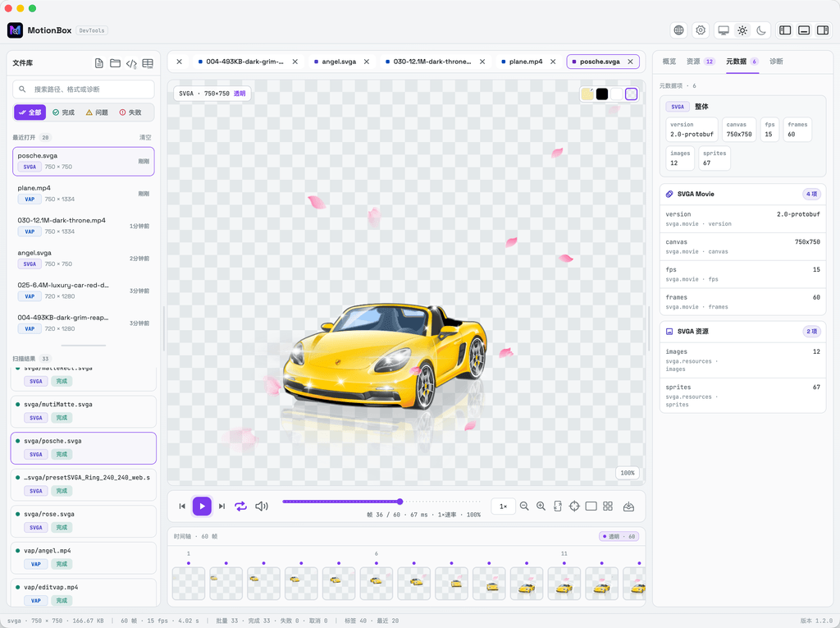Viewport: 840px width, 628px height.
Task: Filter files by 完成 status
Action: coord(64,112)
